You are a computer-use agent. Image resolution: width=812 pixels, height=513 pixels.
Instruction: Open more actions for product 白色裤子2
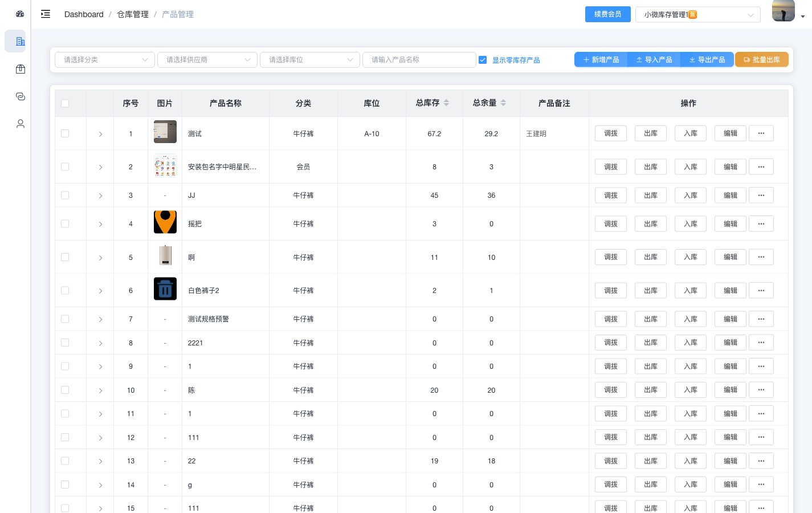(761, 291)
